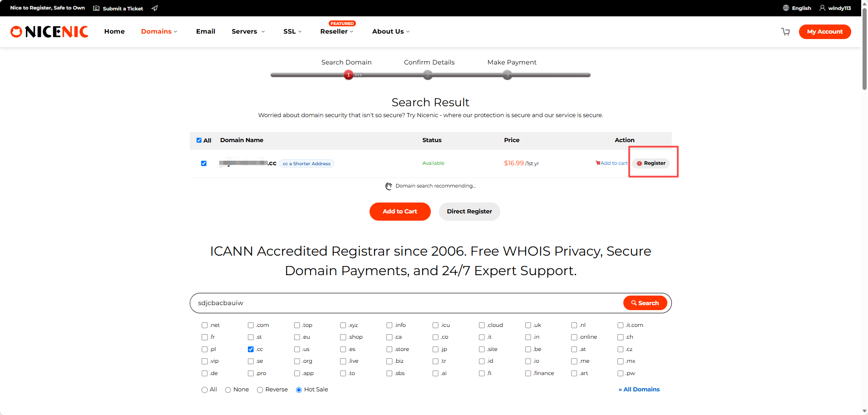This screenshot has width=868, height=415.
Task: Expand the Reseller dropdown menu
Action: (x=336, y=31)
